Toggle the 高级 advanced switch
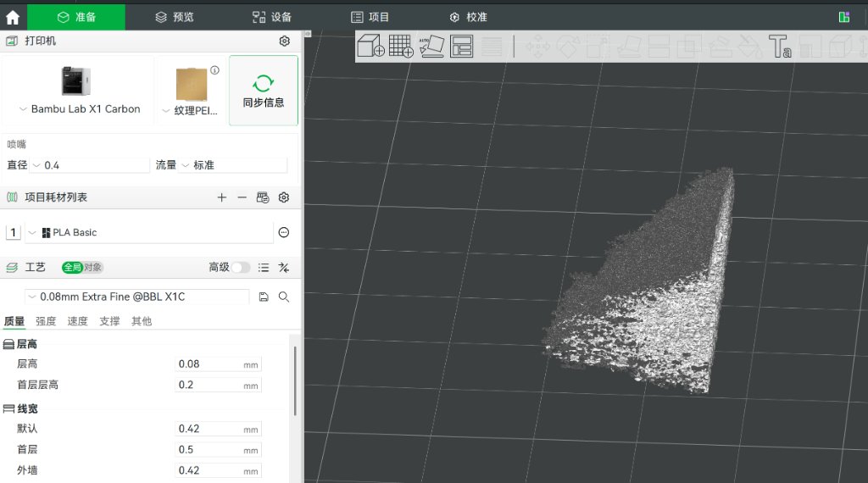This screenshot has width=868, height=483. 240,268
